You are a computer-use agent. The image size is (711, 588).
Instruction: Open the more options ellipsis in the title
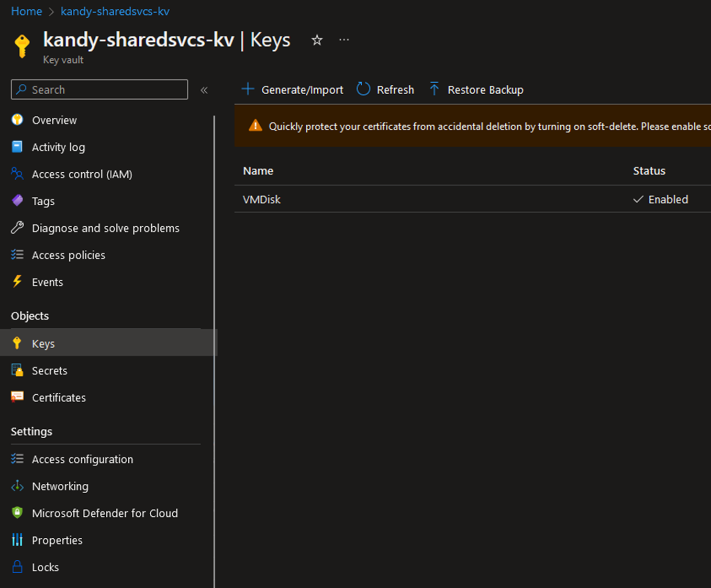click(x=344, y=40)
